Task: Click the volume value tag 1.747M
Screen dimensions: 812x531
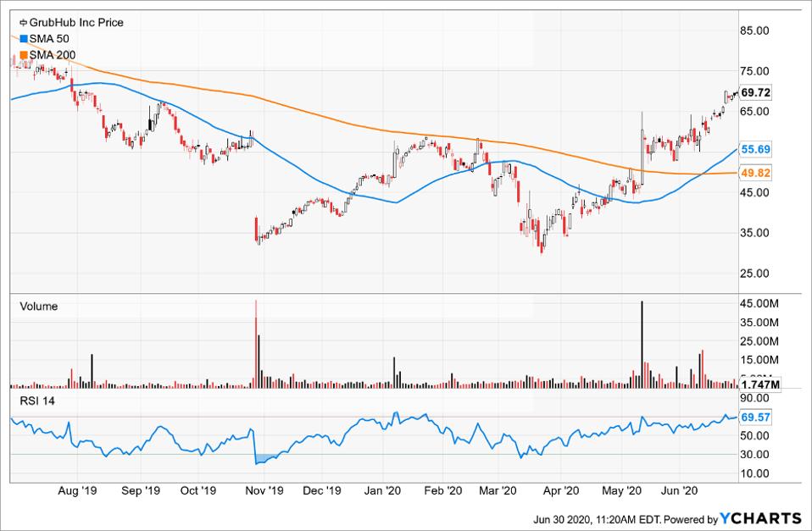Action: pos(760,384)
